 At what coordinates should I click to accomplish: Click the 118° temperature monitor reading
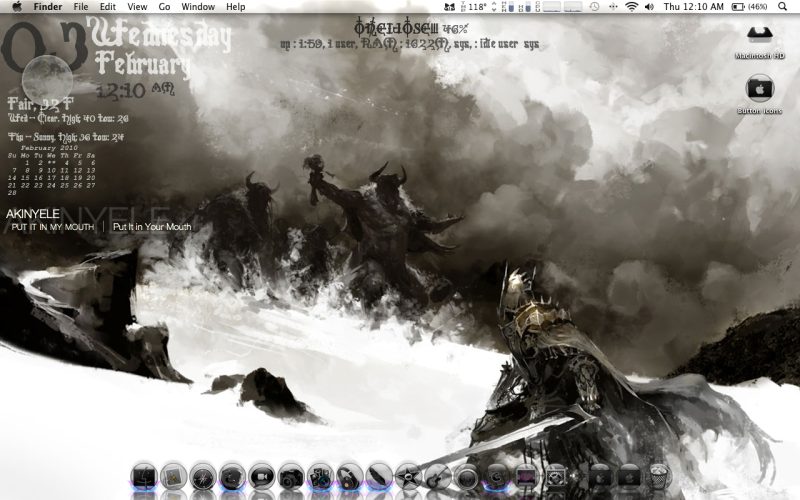478,7
